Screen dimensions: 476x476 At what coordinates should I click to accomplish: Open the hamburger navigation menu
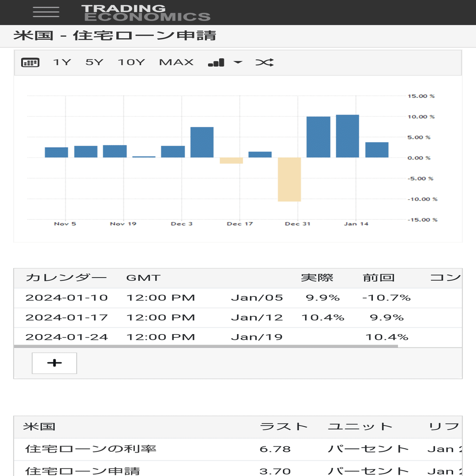tap(46, 12)
